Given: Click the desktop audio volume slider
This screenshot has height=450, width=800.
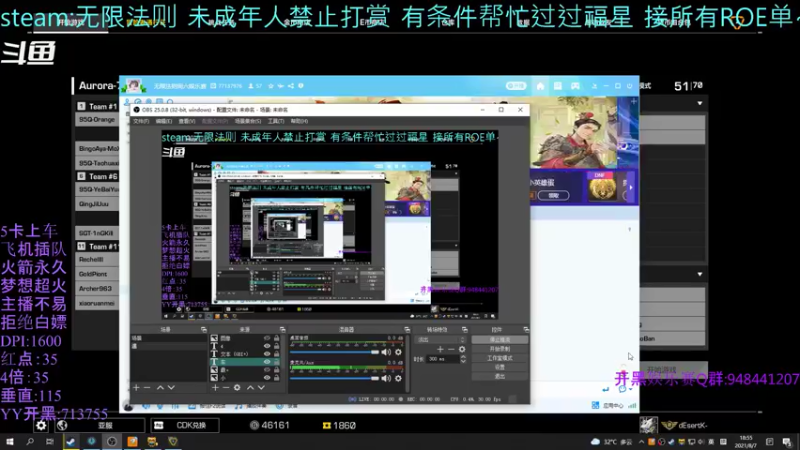Looking at the screenshot, I should point(335,352).
